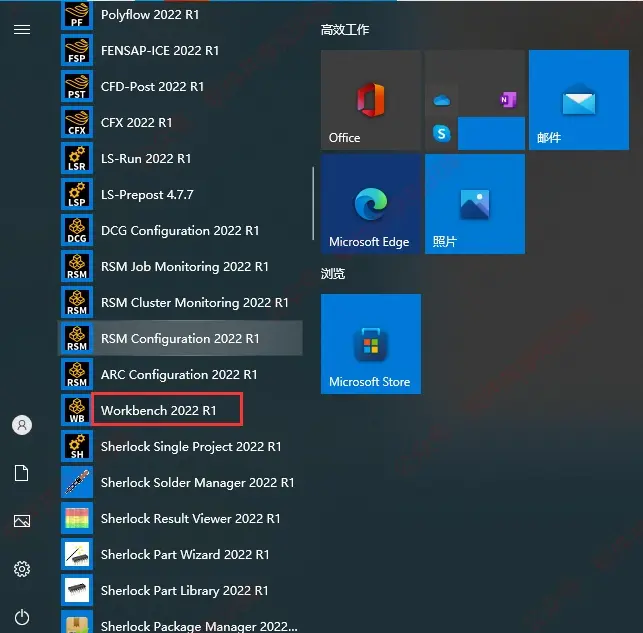Viewport: 643px width, 633px height.
Task: Open the OneDrive icon in tile folder
Action: [x=442, y=100]
